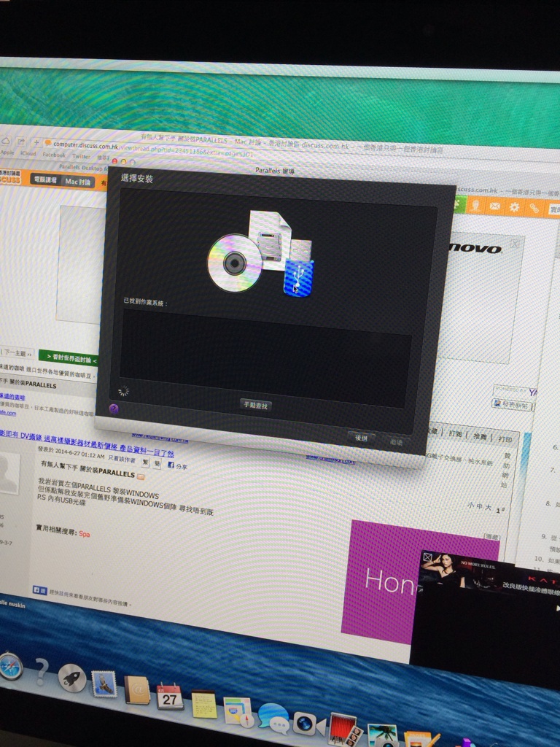Click the 手動查找 button in Parallels wizard
This screenshot has height=747, width=560.
click(256, 406)
